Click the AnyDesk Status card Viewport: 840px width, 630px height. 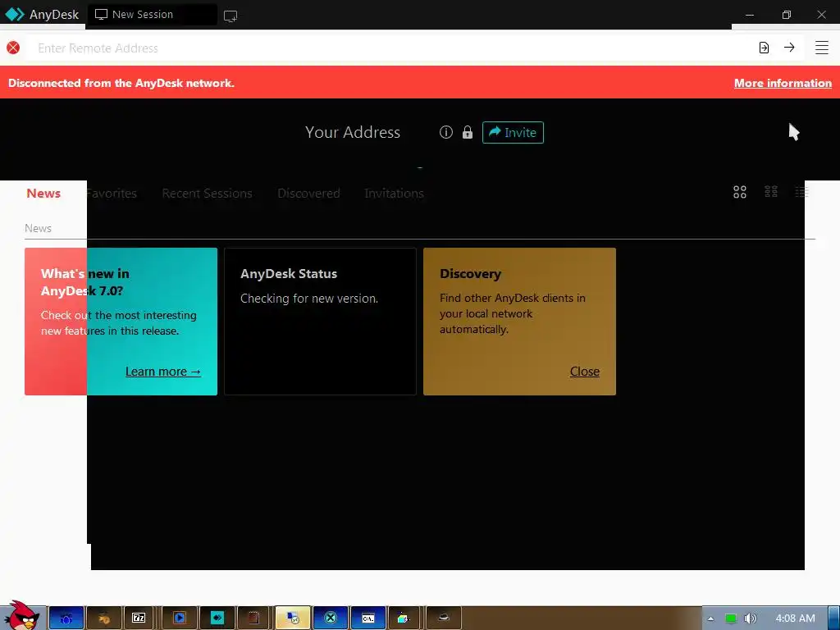coord(320,322)
